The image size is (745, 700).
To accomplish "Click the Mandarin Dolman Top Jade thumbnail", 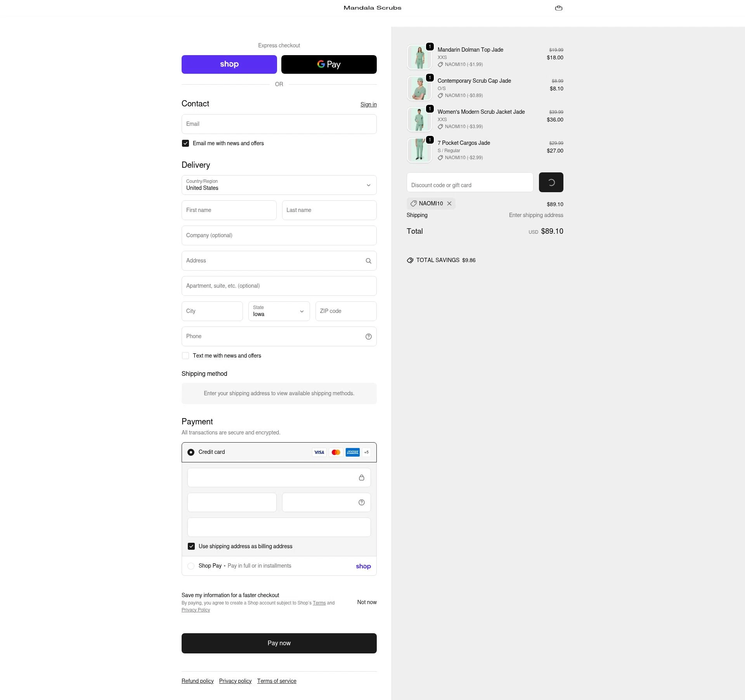I will (x=419, y=57).
